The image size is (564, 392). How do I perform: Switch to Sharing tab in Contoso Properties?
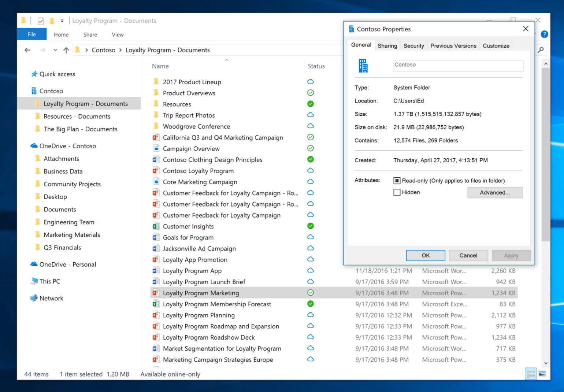[387, 46]
